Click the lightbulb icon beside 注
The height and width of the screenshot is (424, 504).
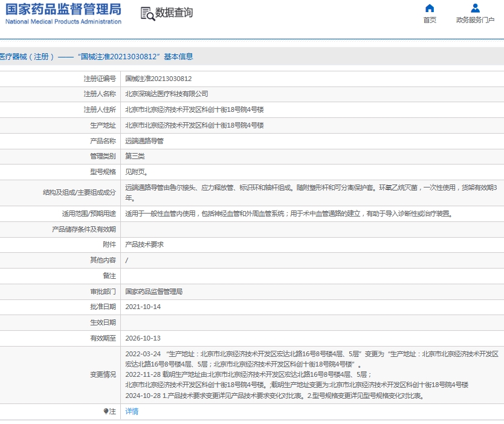(x=106, y=411)
